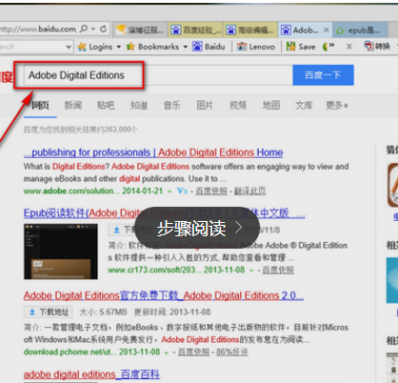Open the Adobe Digital Editions Home result
This screenshot has width=398, height=383.
click(x=153, y=153)
